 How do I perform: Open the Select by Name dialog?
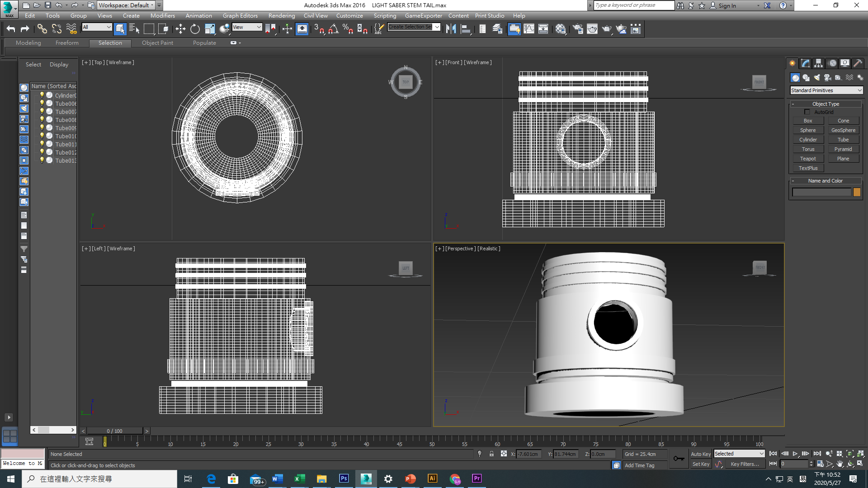point(134,29)
